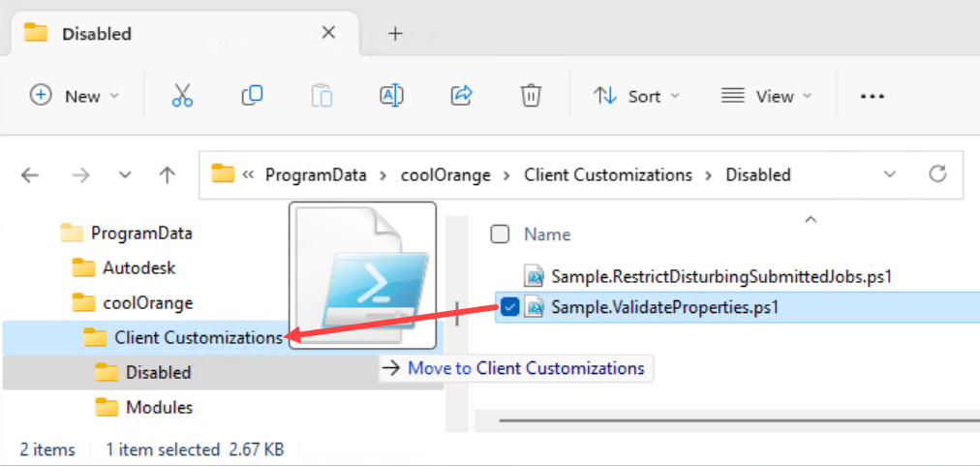980x466 pixels.
Task: Select the Modules folder in the tree
Action: pyautogui.click(x=159, y=407)
